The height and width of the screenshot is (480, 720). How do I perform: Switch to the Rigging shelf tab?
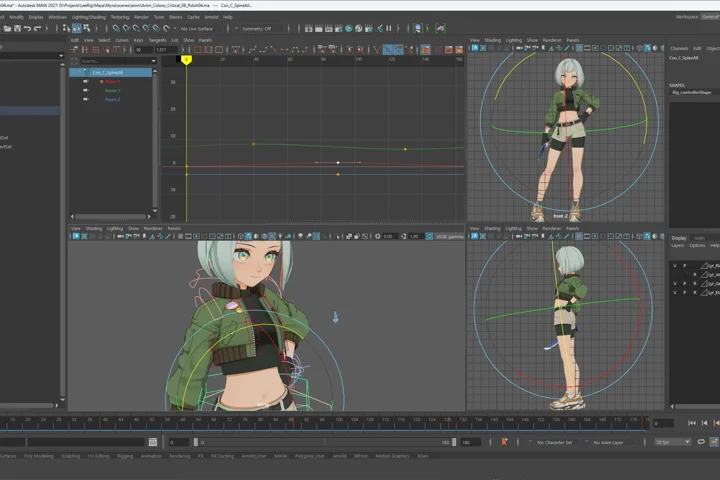[x=125, y=456]
